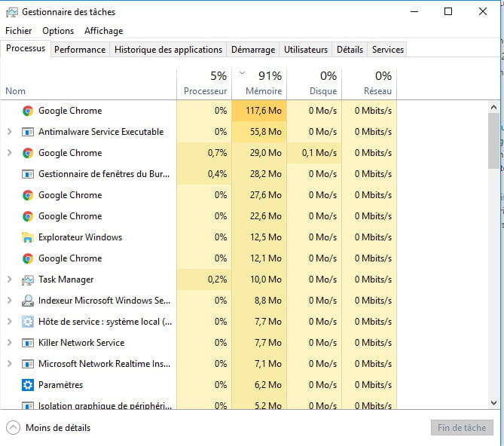Click the 12,5 Mo memory value
The height and width of the screenshot is (446, 504).
pos(265,237)
